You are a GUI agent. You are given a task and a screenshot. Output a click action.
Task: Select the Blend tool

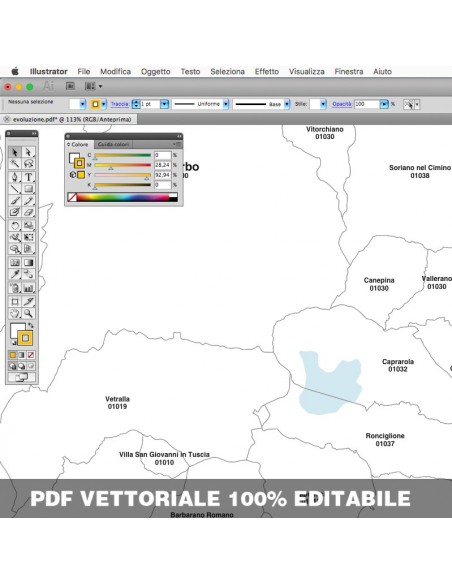tap(28, 274)
